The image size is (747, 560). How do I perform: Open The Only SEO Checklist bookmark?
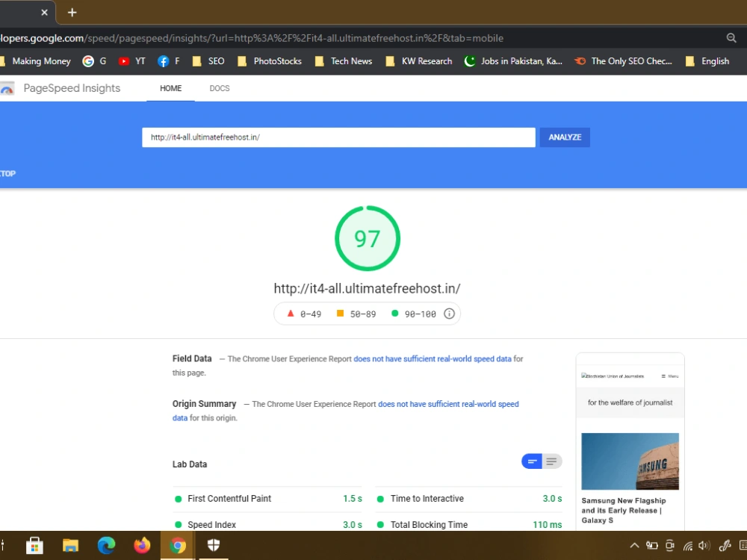coord(623,61)
